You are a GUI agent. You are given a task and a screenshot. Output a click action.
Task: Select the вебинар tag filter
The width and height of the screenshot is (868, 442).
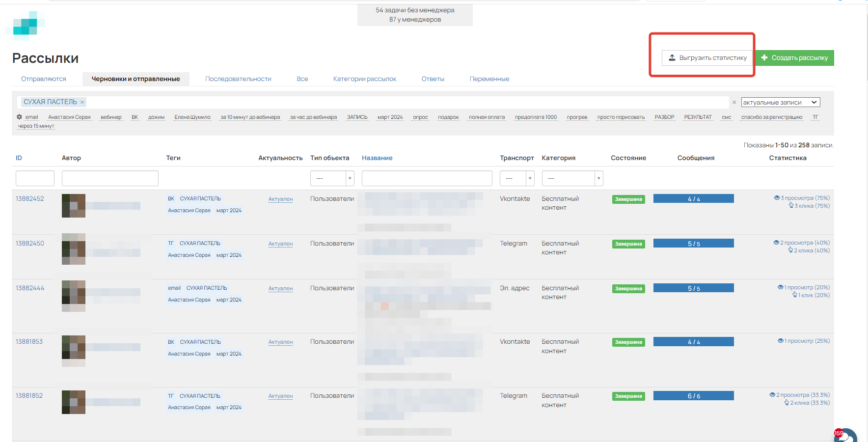[x=111, y=117]
